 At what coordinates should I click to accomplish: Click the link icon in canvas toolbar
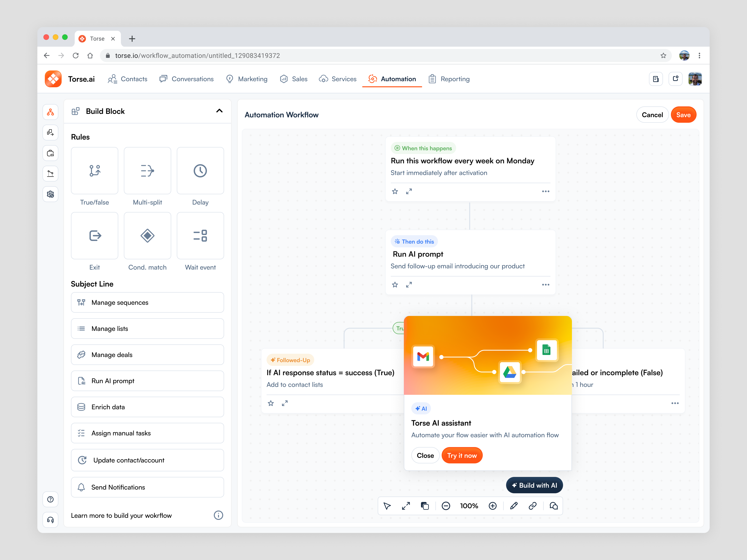click(x=533, y=506)
